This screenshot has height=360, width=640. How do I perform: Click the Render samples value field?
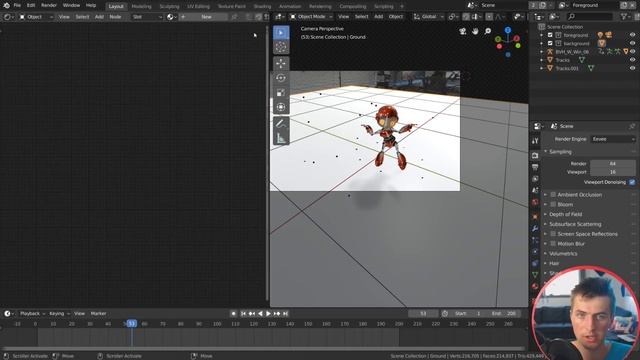pos(613,164)
